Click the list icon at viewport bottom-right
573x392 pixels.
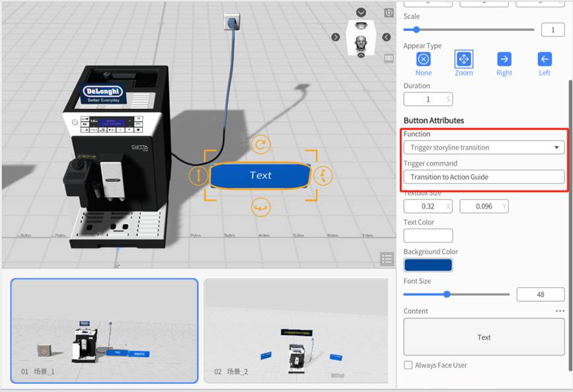pos(387,258)
